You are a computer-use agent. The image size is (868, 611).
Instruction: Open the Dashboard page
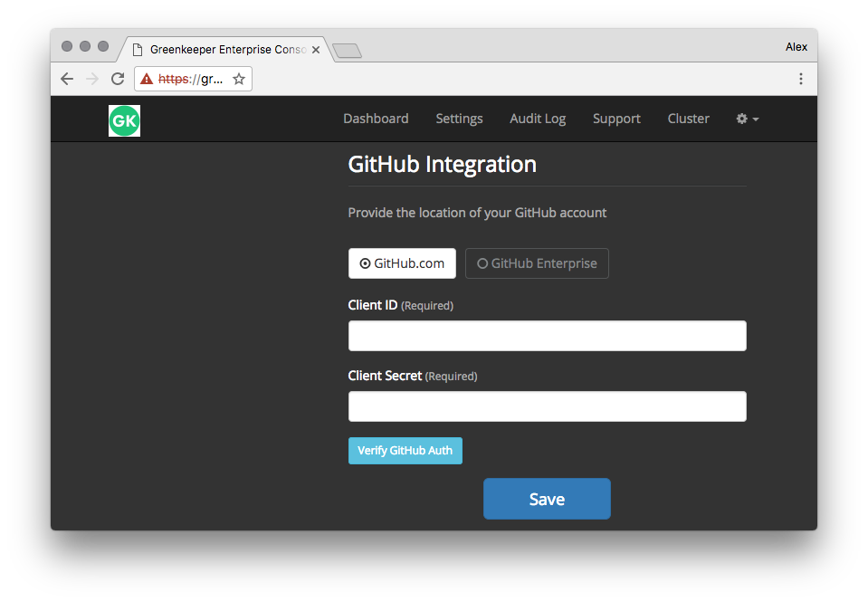pos(376,119)
